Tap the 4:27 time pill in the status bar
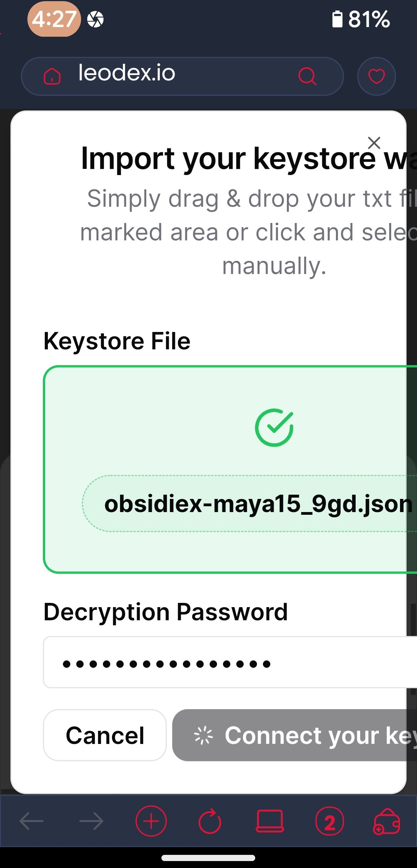 tap(54, 19)
